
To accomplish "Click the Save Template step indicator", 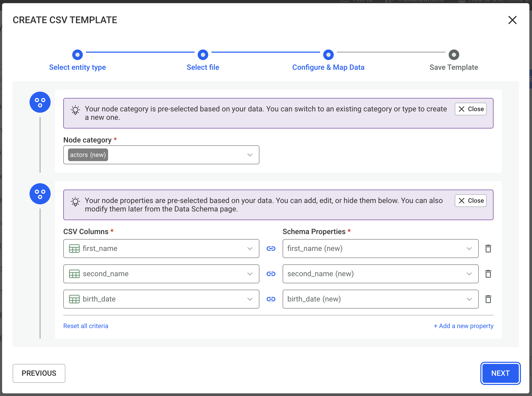I will pos(454,55).
